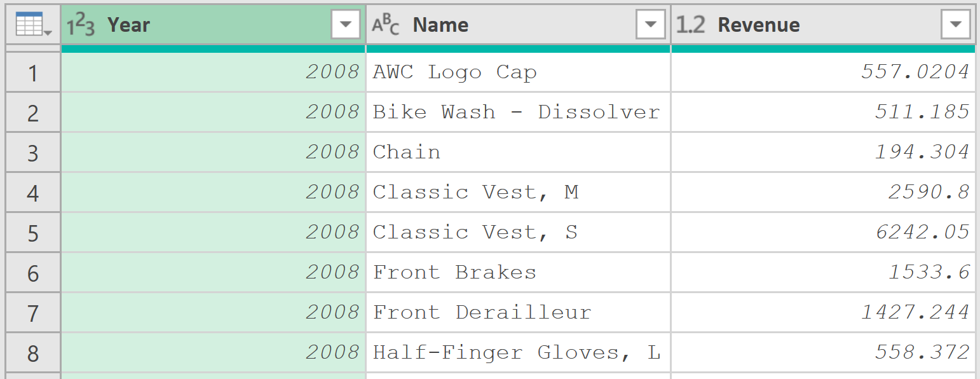
Task: Open the Year column filter dropdown
Action: tap(346, 25)
